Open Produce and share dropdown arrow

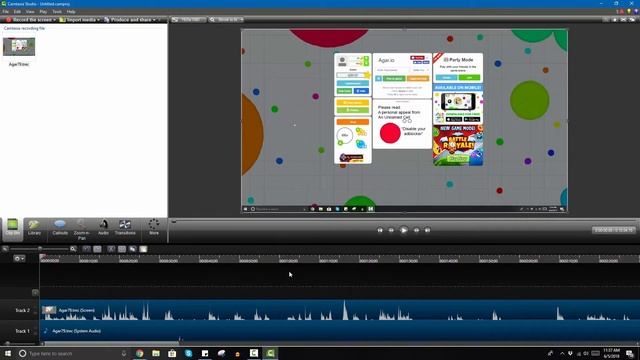[x=154, y=20]
